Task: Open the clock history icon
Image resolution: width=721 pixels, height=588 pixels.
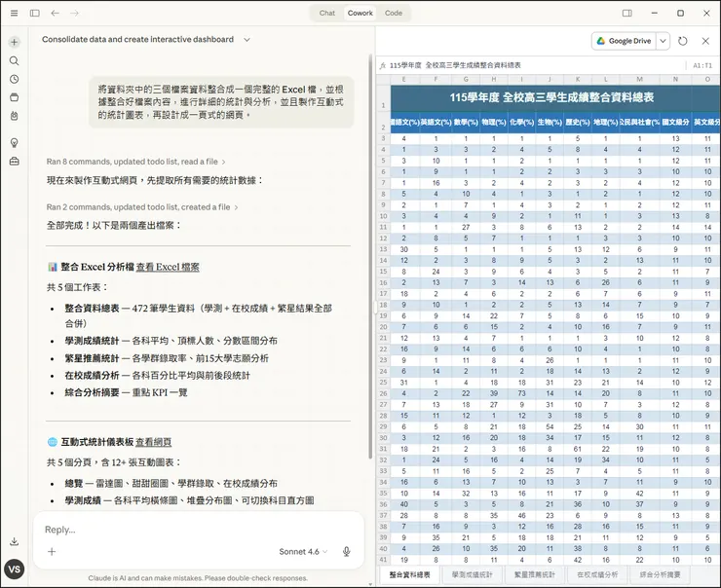Action: (x=15, y=79)
